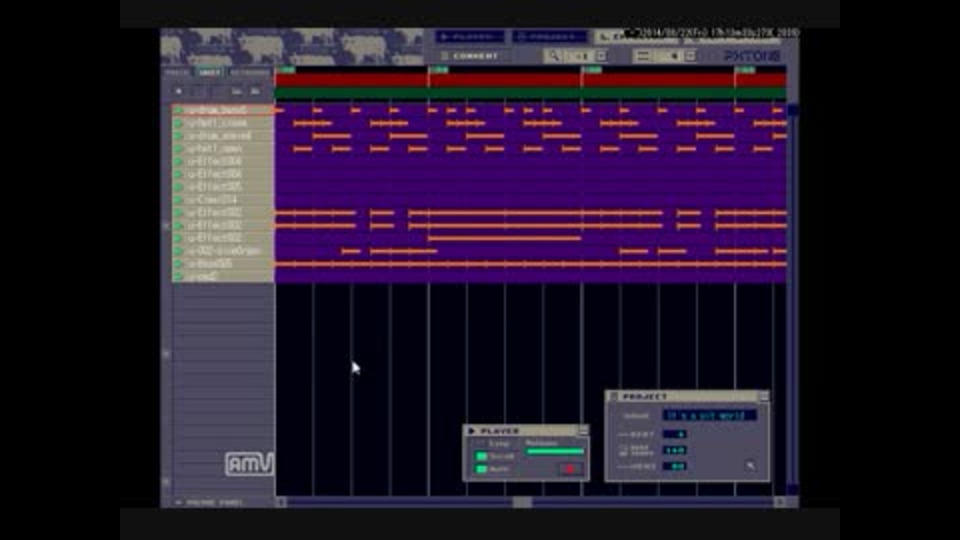Toggle the Scroll option in PLAYER panel
Image resolution: width=960 pixels, height=540 pixels.
(x=481, y=456)
